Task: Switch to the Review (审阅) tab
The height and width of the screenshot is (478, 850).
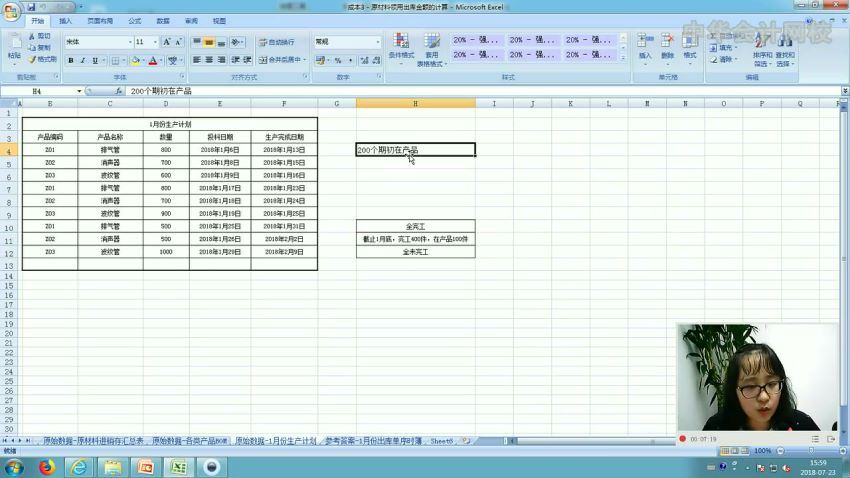Action: (x=191, y=21)
